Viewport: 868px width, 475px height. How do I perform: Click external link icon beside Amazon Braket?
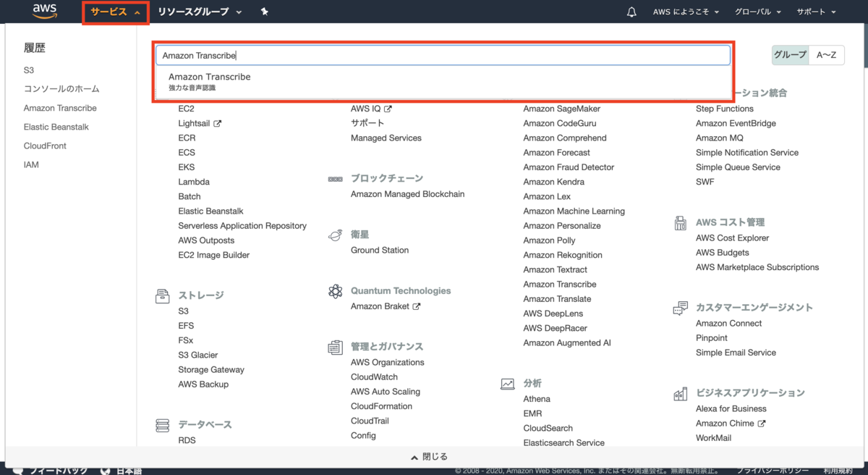pos(417,306)
